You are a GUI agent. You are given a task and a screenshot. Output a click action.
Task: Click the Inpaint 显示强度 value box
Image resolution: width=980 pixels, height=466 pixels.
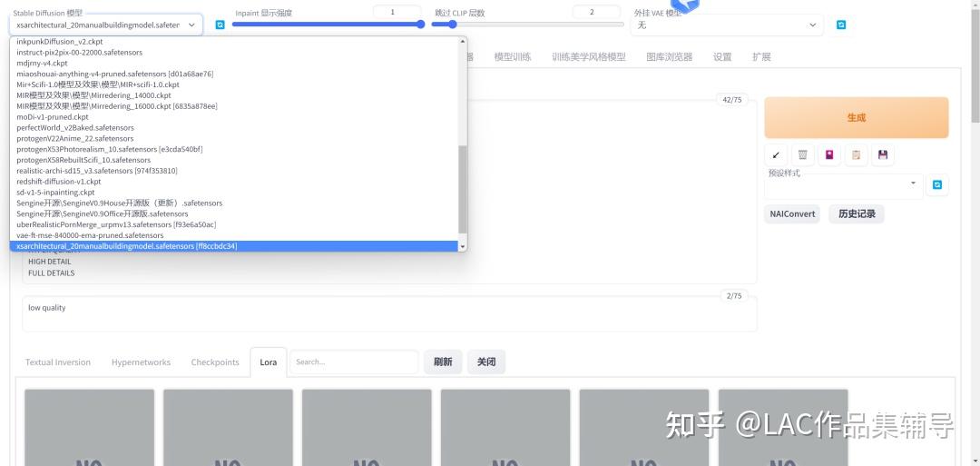tap(397, 12)
